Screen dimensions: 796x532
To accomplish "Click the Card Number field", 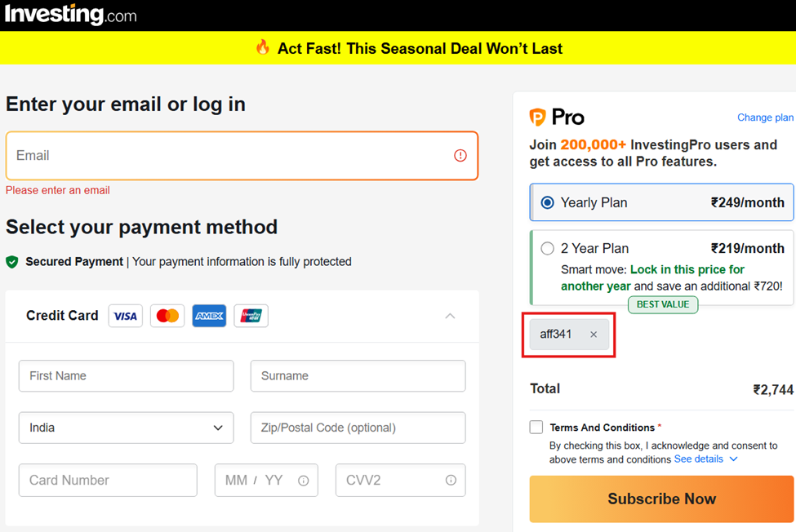I will 108,481.
